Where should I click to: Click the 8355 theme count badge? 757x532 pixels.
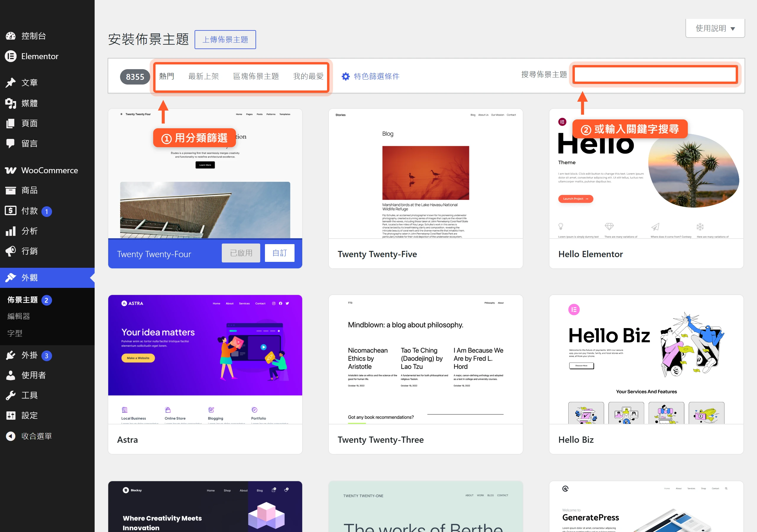point(135,77)
